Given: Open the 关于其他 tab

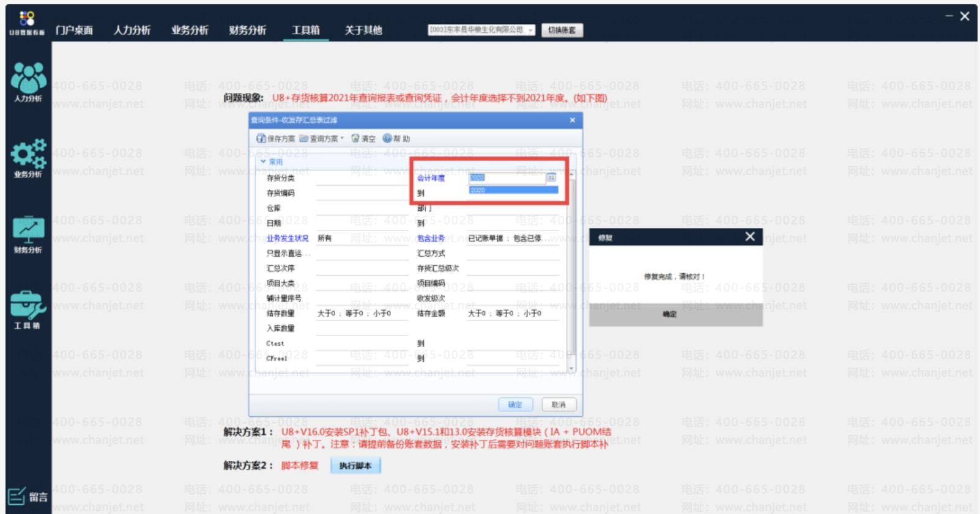Looking at the screenshot, I should (x=363, y=30).
